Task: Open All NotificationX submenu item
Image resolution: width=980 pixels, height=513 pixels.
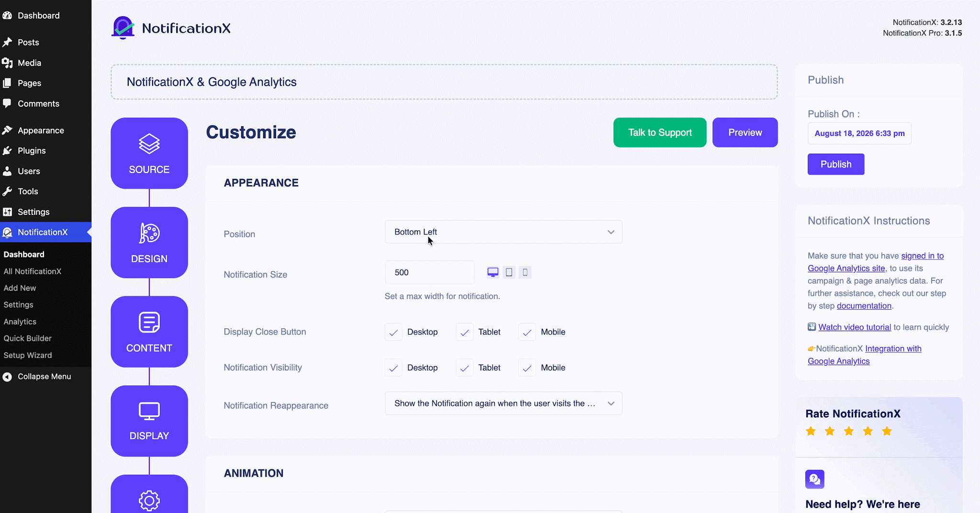Action: point(33,271)
